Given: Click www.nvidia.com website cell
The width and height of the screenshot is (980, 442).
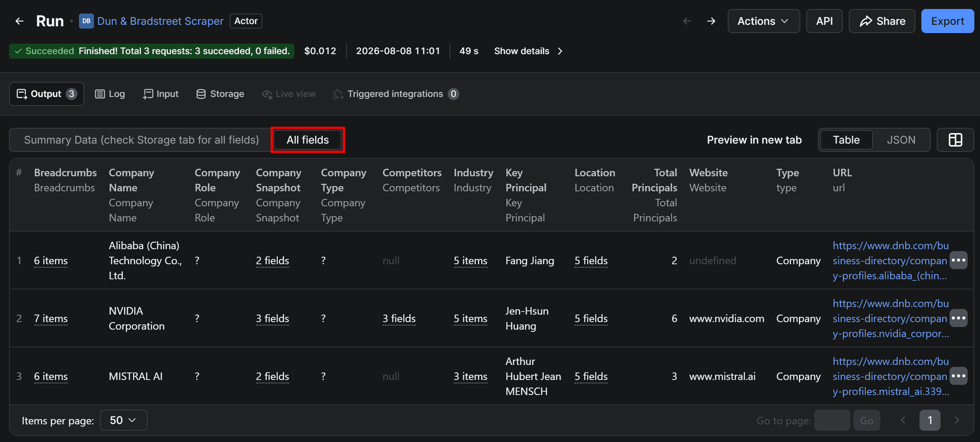Looking at the screenshot, I should [x=727, y=319].
